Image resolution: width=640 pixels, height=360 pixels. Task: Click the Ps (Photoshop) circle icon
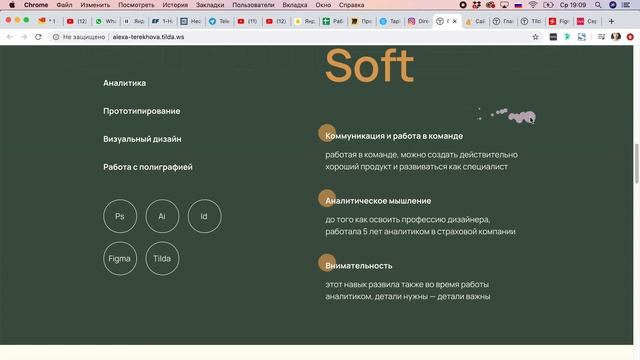pos(120,216)
